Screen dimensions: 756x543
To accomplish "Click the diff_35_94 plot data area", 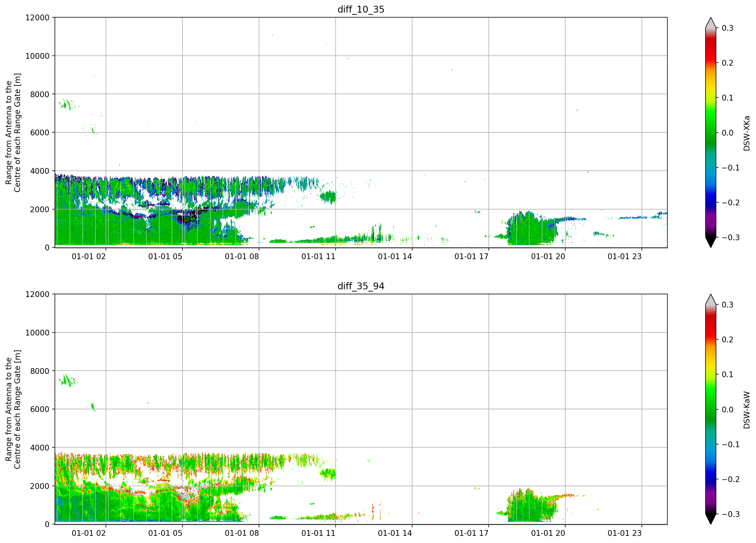I will point(361,409).
